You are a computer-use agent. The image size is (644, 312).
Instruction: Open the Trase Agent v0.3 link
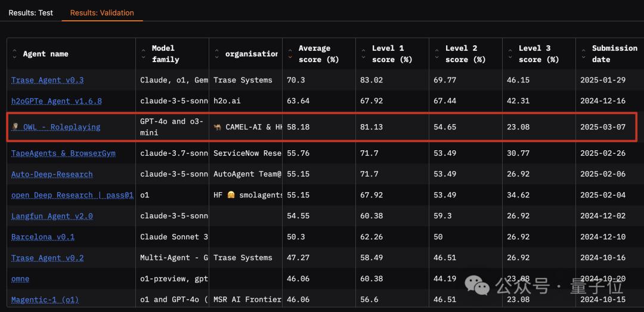(48, 81)
